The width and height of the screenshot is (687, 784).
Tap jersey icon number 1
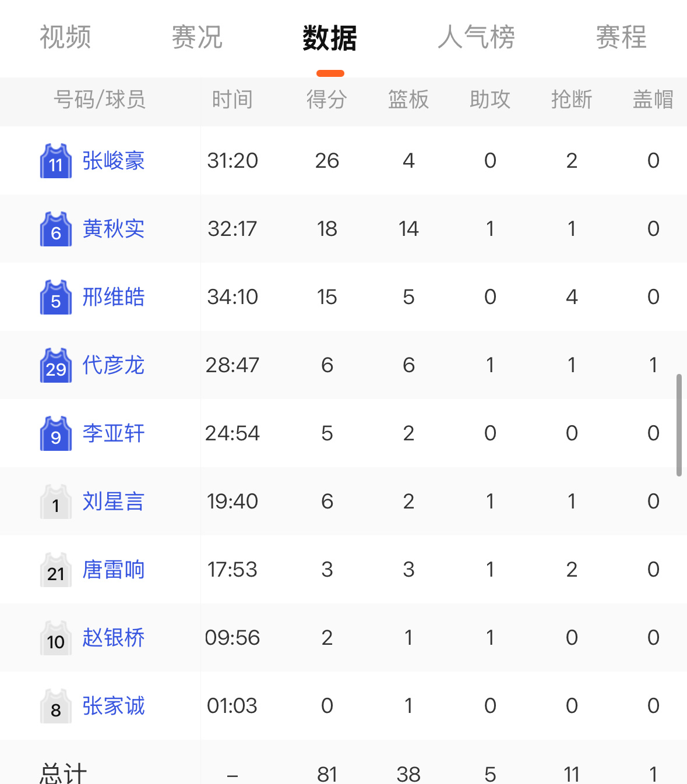[x=56, y=502]
